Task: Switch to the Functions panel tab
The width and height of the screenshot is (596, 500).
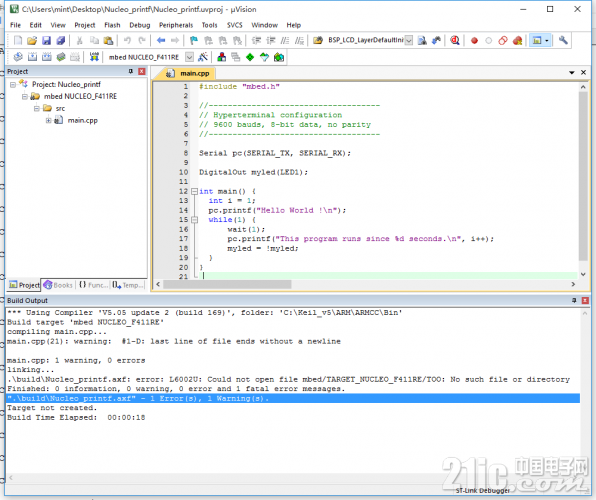Action: click(x=94, y=285)
